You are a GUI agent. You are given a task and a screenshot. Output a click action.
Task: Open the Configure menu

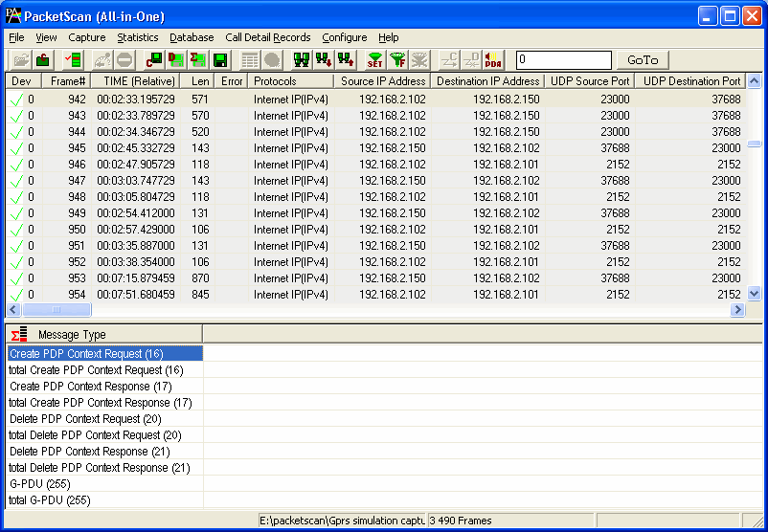pyautogui.click(x=345, y=37)
